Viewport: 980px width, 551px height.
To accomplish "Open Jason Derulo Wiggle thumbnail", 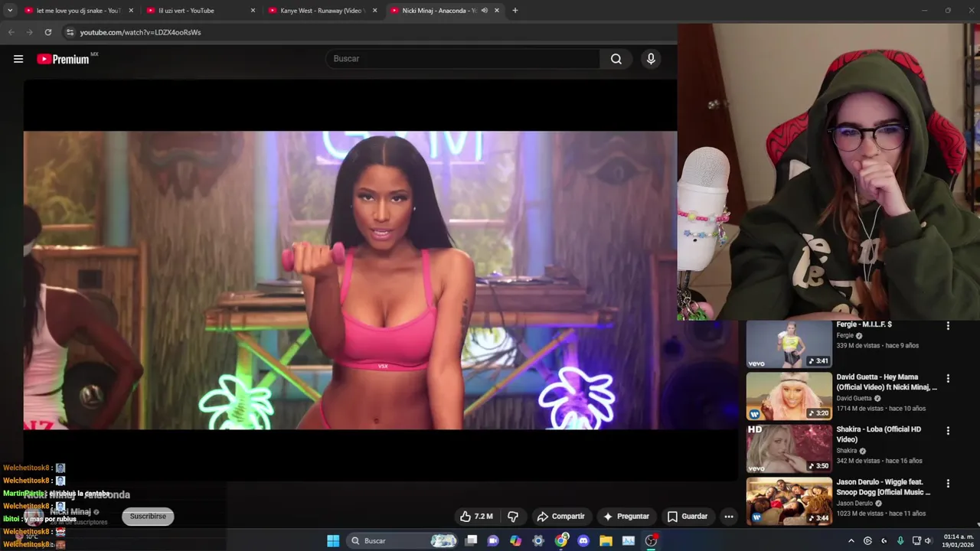I will click(x=789, y=501).
